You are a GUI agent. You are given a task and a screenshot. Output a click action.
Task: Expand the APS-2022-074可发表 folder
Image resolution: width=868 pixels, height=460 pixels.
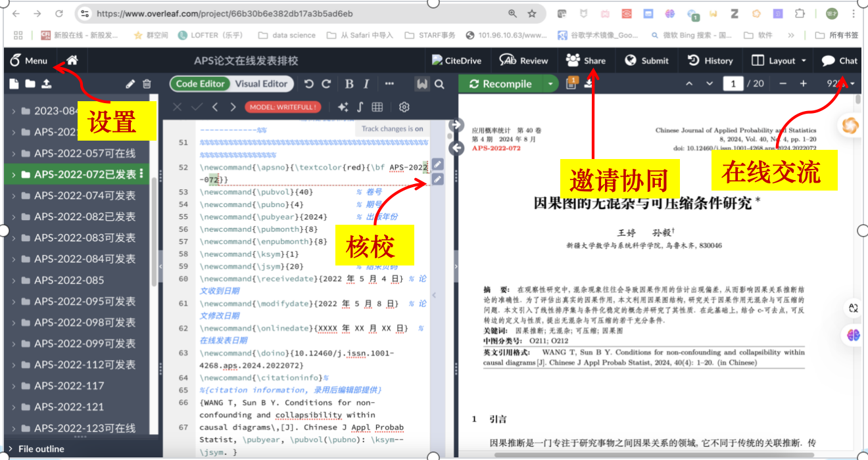(x=14, y=196)
